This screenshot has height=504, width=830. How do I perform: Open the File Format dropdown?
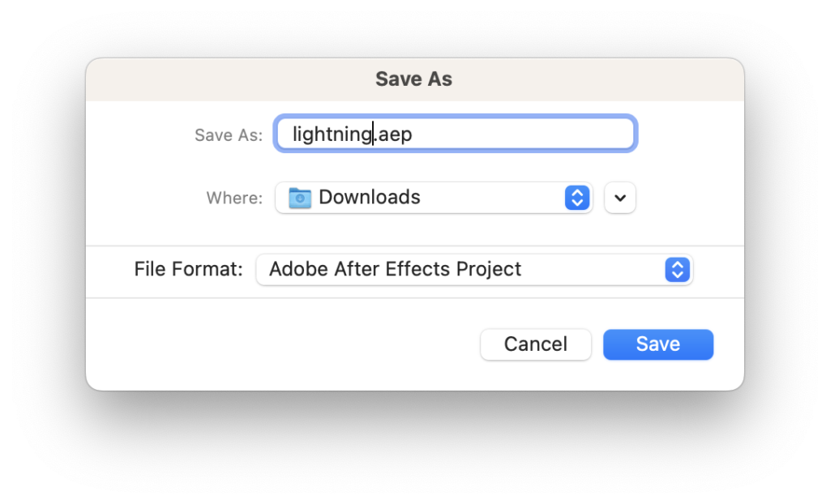click(474, 270)
